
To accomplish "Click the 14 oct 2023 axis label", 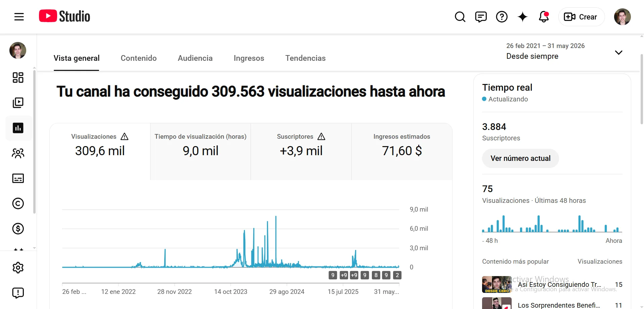I will 231,292.
